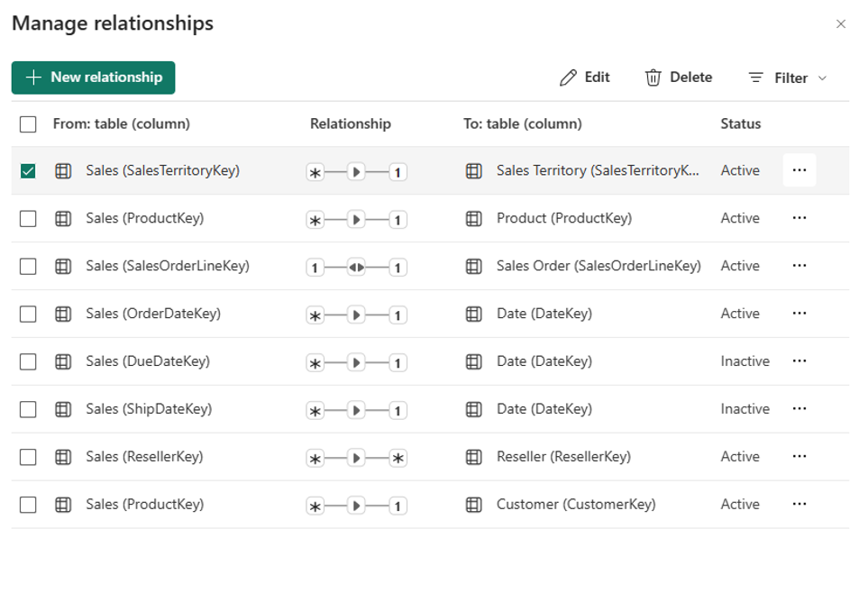The image size is (868, 593).
Task: Open more options for DueDateKey relationship
Action: click(x=799, y=360)
